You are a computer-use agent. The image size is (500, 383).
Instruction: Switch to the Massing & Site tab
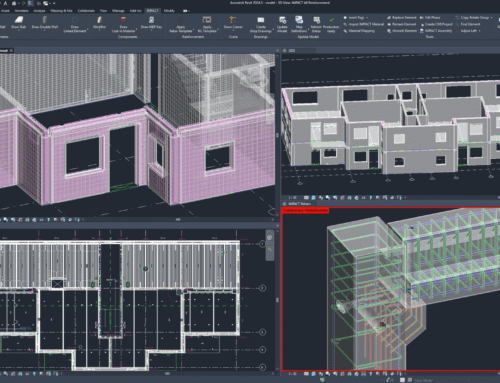(x=61, y=11)
